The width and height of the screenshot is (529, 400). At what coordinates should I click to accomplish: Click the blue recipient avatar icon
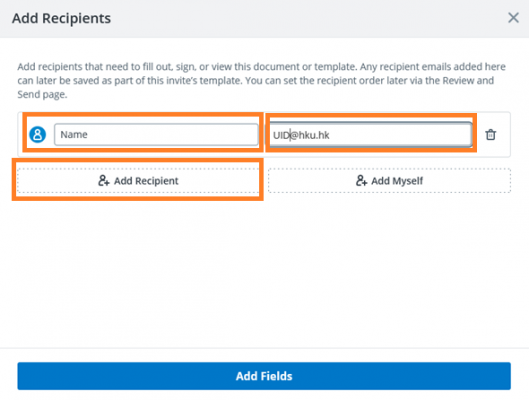37,135
